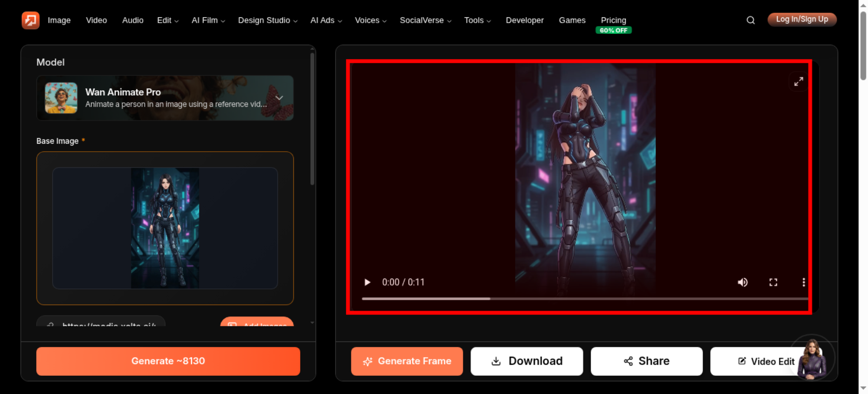Open the Tools dropdown menu
This screenshot has width=868, height=394.
pos(477,20)
